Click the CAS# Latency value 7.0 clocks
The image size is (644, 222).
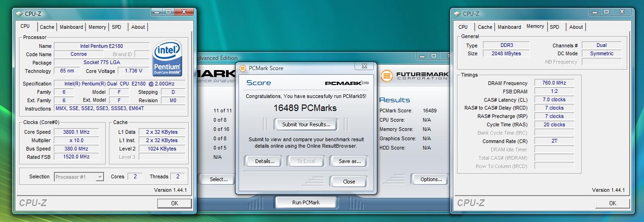[554, 99]
